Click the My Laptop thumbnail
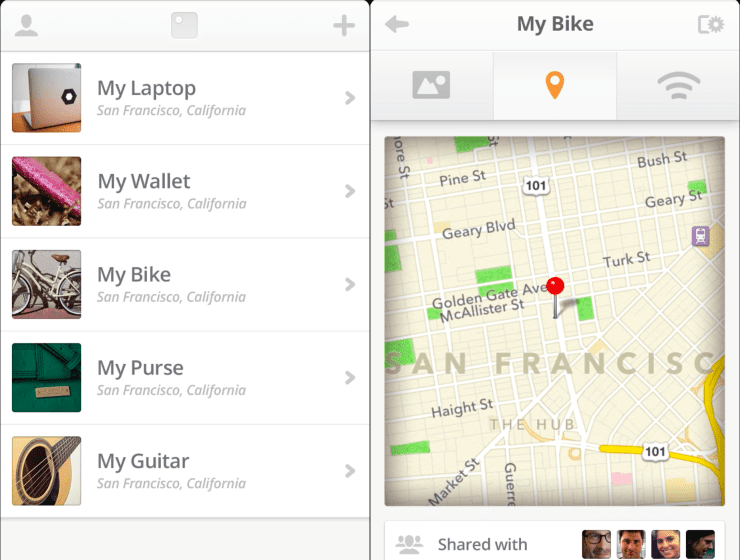 coord(47,98)
